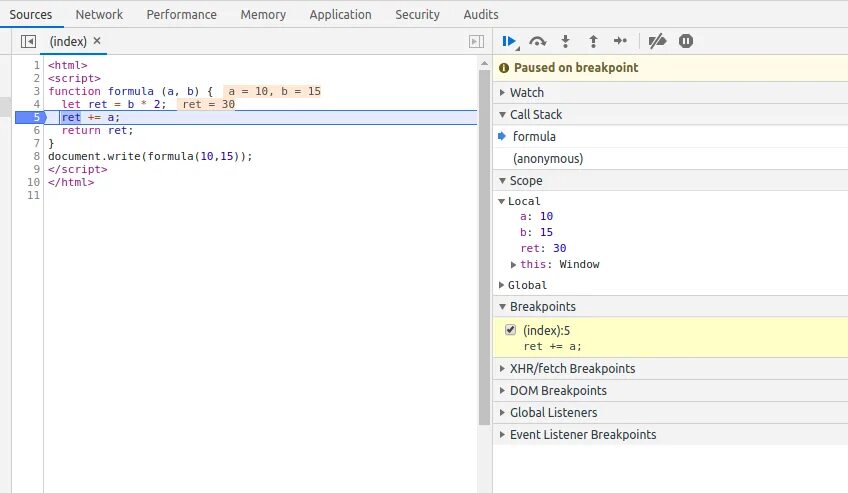
Task: Click line number 8 in the gutter
Action: click(36, 156)
